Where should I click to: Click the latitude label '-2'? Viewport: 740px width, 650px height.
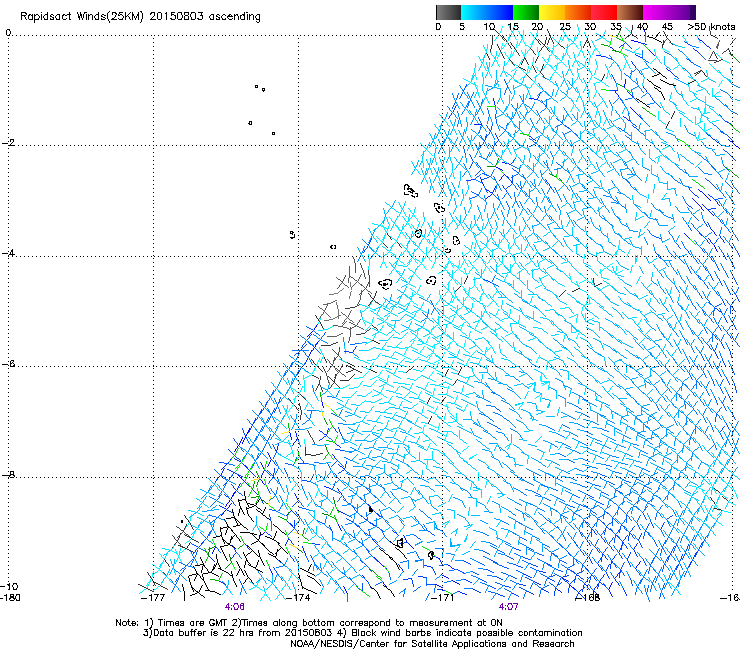click(8, 143)
